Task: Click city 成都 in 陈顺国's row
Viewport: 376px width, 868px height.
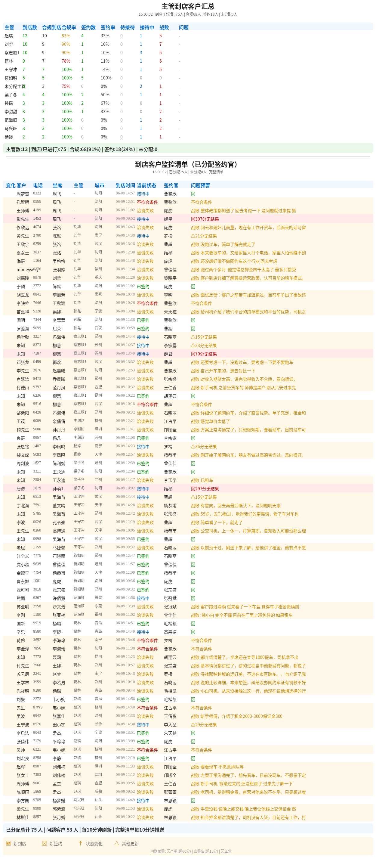Action: coord(98,792)
